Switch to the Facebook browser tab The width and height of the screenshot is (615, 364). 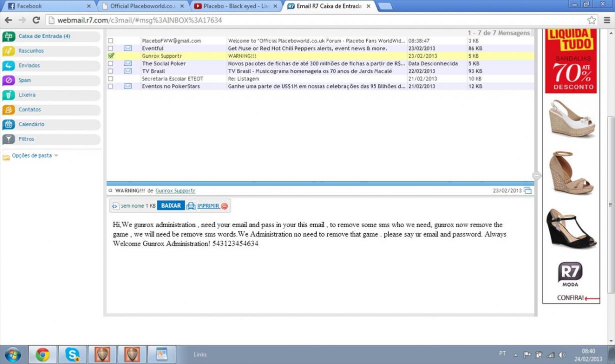point(48,6)
